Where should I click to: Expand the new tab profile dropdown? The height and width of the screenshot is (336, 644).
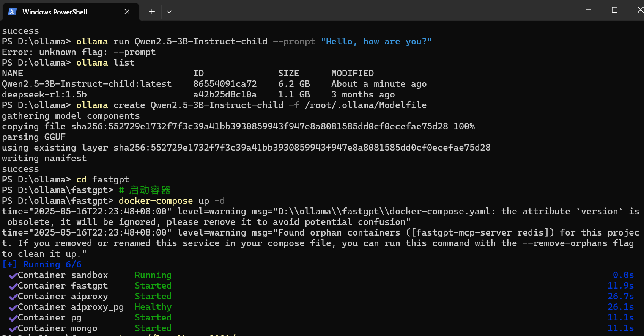point(169,12)
